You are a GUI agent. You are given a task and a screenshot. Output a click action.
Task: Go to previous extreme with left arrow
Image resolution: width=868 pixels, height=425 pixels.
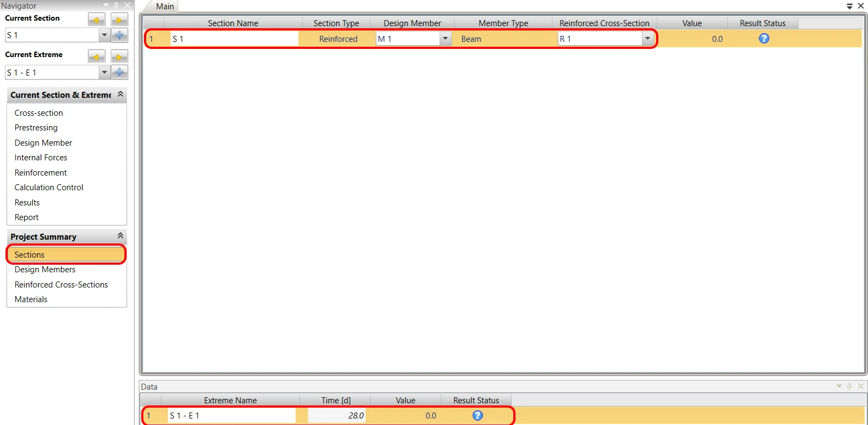[96, 57]
